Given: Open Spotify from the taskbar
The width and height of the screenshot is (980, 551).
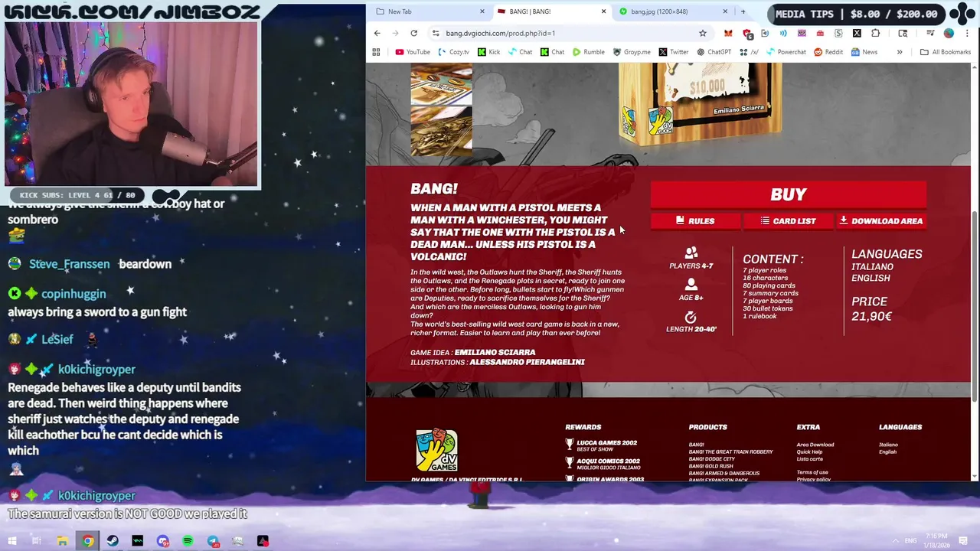Looking at the screenshot, I should pyautogui.click(x=188, y=541).
